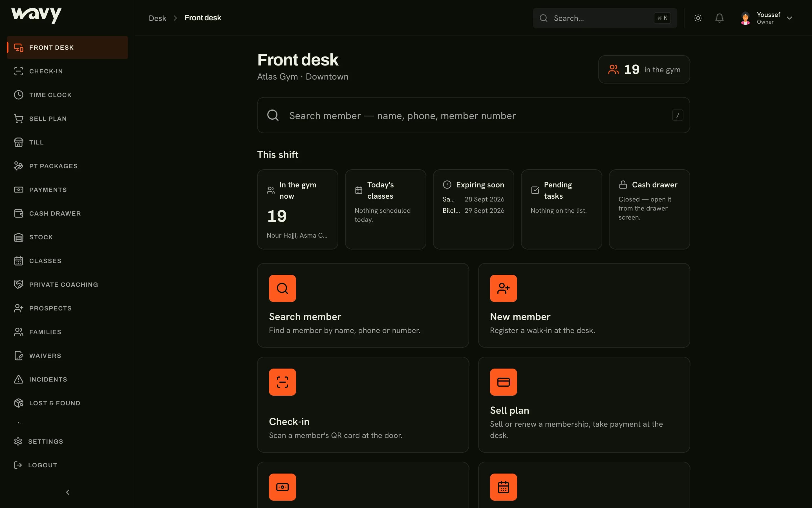This screenshot has width=812, height=508.
Task: Click the Private Coaching handshake icon
Action: 18,284
